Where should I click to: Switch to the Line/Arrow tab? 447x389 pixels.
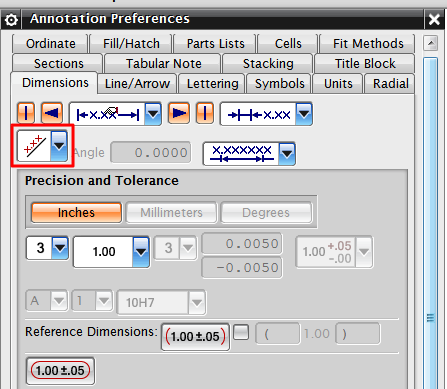(x=137, y=83)
